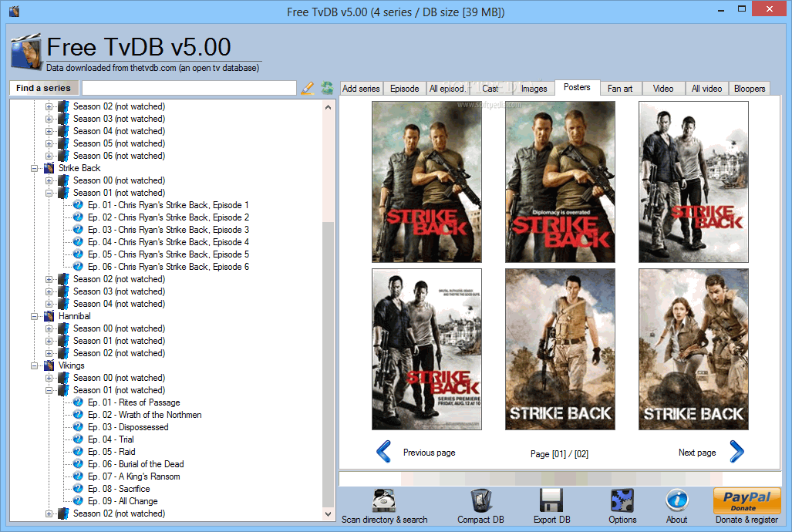Select 'Ep. 06 - Burial of the Dead'
Image resolution: width=792 pixels, height=532 pixels.
coord(136,464)
